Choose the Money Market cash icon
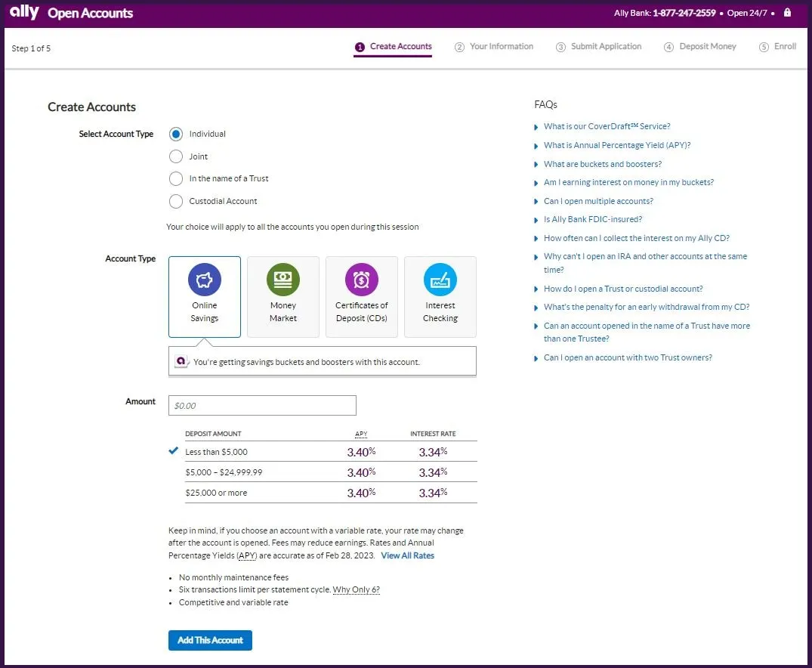 [x=283, y=280]
